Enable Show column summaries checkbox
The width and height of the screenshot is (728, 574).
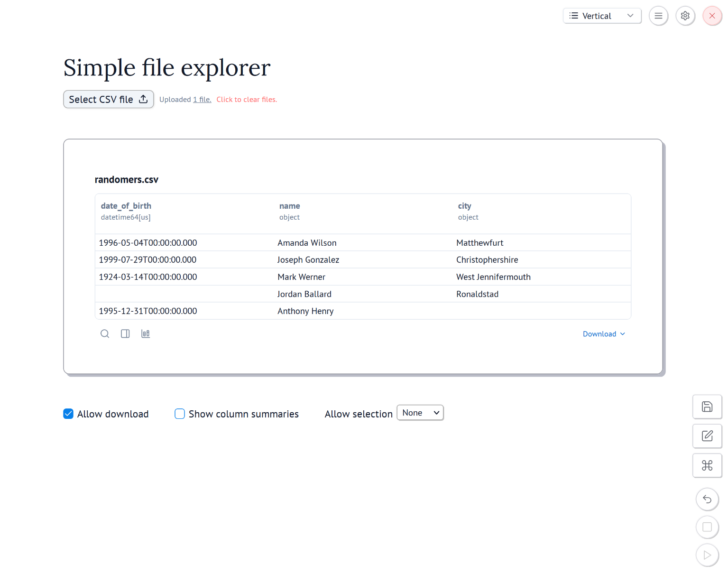(x=180, y=414)
